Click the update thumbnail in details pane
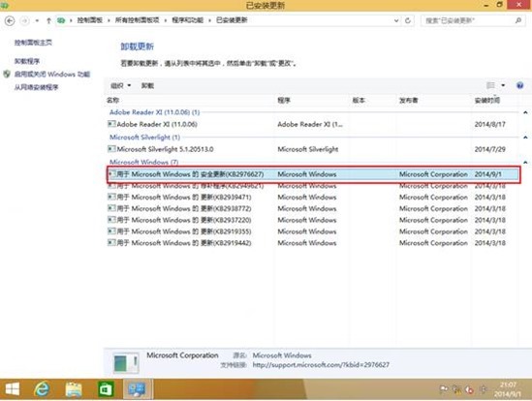Image resolution: width=532 pixels, height=401 pixels. pos(126,363)
